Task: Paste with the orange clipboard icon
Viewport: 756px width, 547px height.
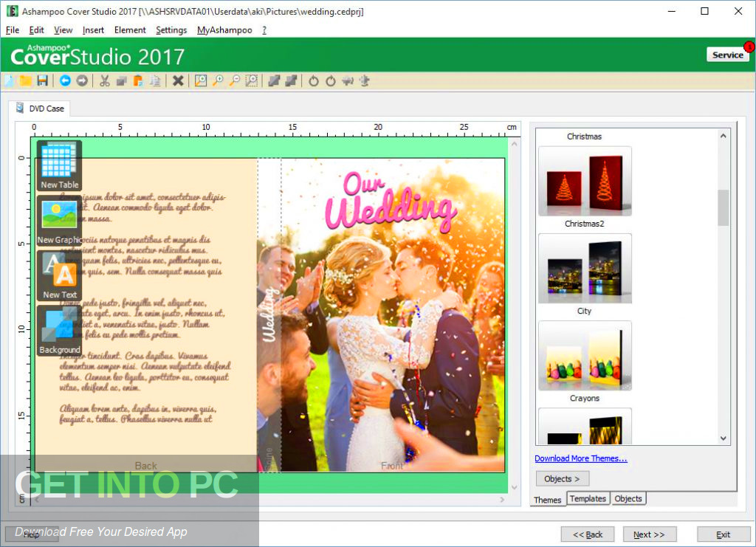Action: coord(138,81)
